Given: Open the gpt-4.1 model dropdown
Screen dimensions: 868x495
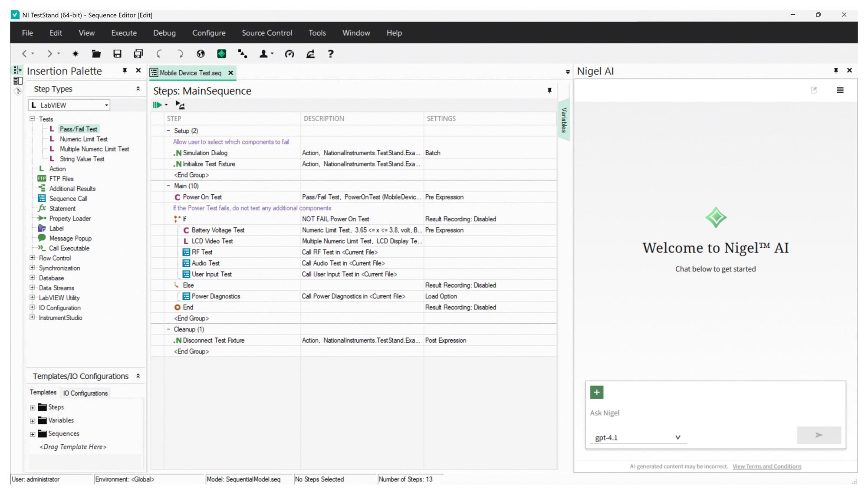Looking at the screenshot, I should pyautogui.click(x=638, y=437).
